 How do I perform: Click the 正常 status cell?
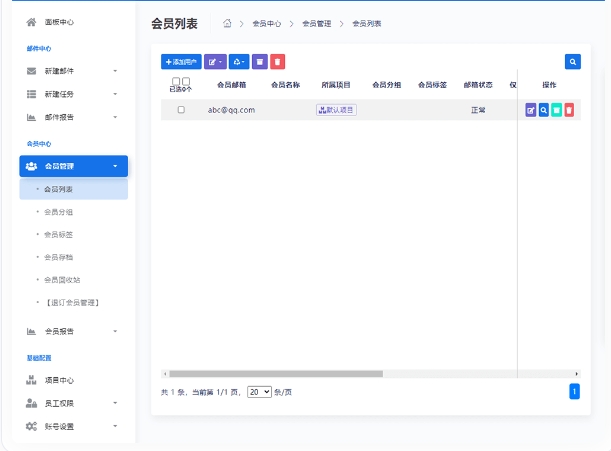478,110
